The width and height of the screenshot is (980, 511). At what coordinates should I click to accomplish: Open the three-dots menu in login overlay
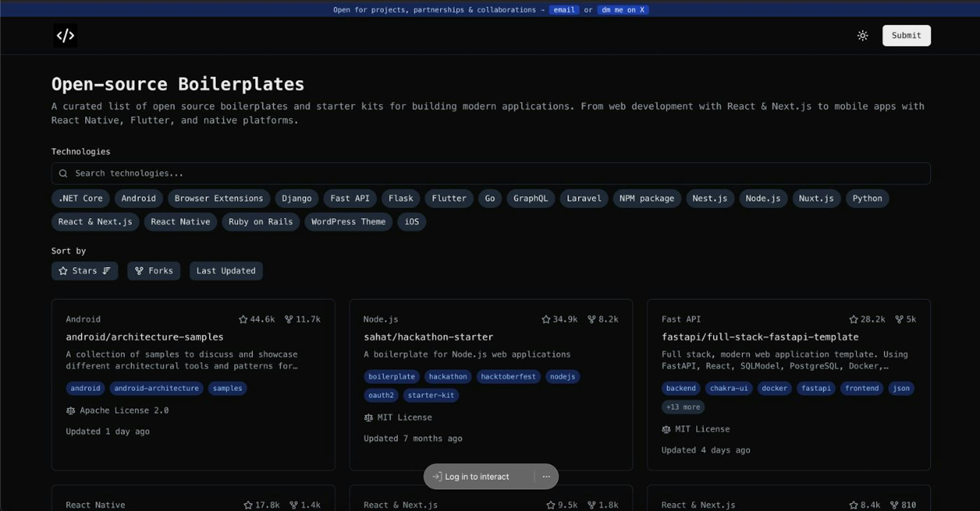(546, 476)
